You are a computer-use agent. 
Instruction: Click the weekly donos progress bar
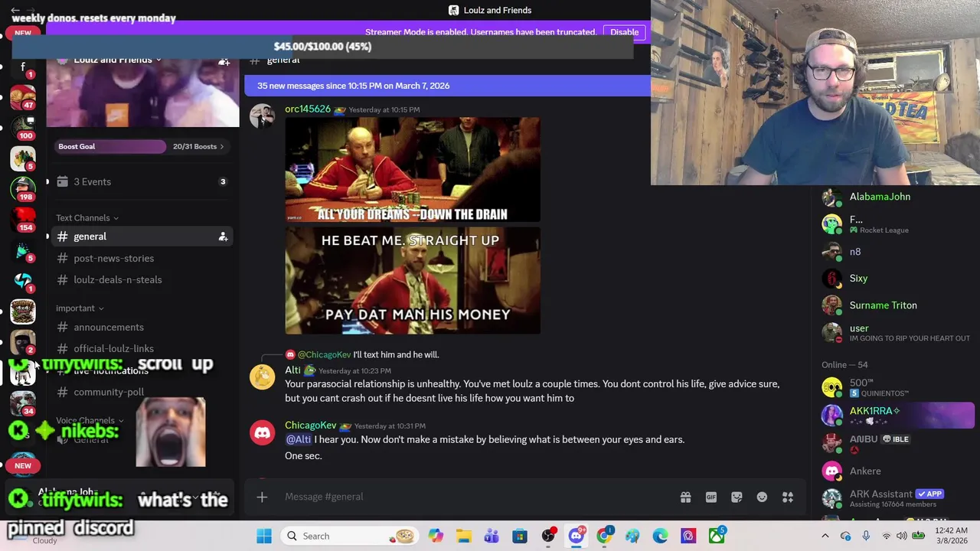(322, 47)
